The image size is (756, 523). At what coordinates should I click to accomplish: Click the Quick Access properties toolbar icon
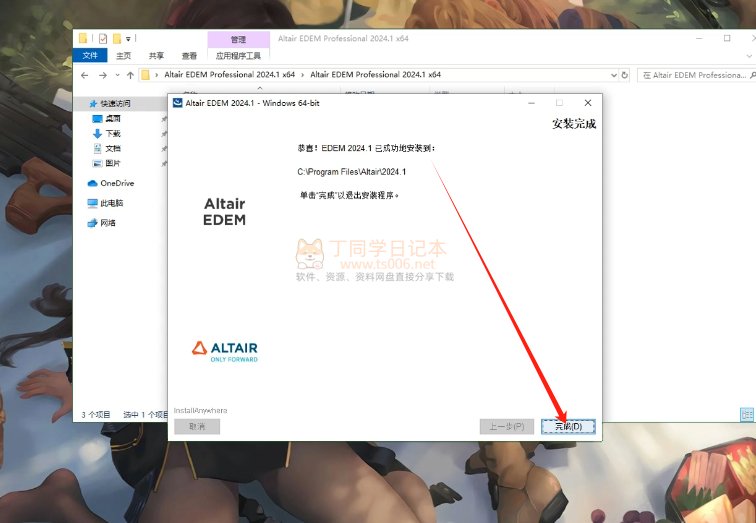coord(103,39)
